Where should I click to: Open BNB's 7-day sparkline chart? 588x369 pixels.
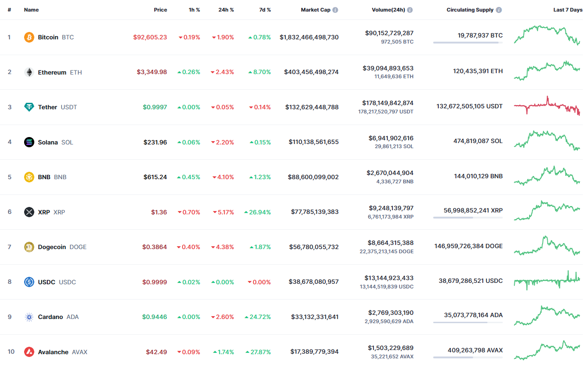pos(547,175)
